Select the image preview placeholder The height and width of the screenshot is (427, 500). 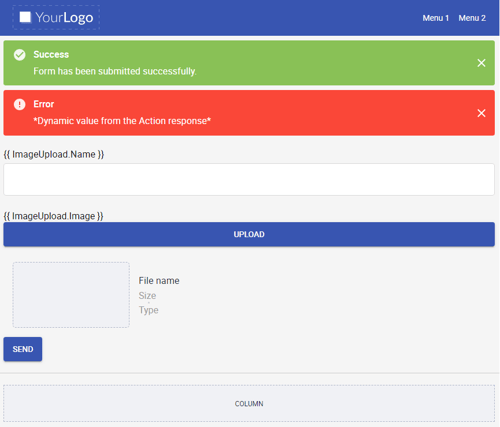(x=71, y=295)
